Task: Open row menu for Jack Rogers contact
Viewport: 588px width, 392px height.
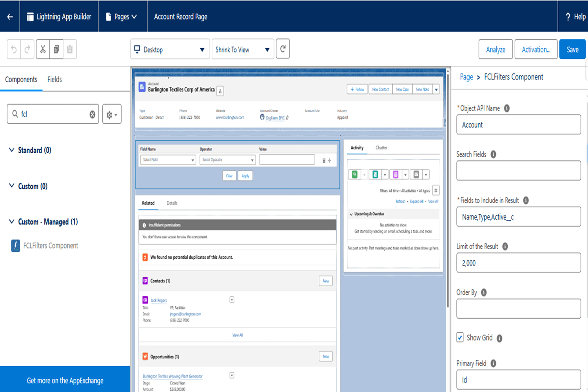Action: click(232, 300)
